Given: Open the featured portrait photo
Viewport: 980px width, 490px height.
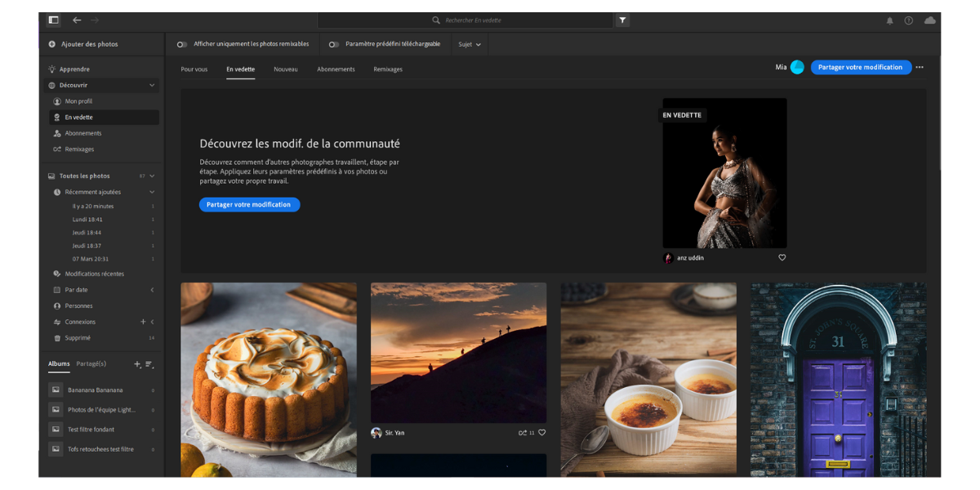Looking at the screenshot, I should point(724,173).
